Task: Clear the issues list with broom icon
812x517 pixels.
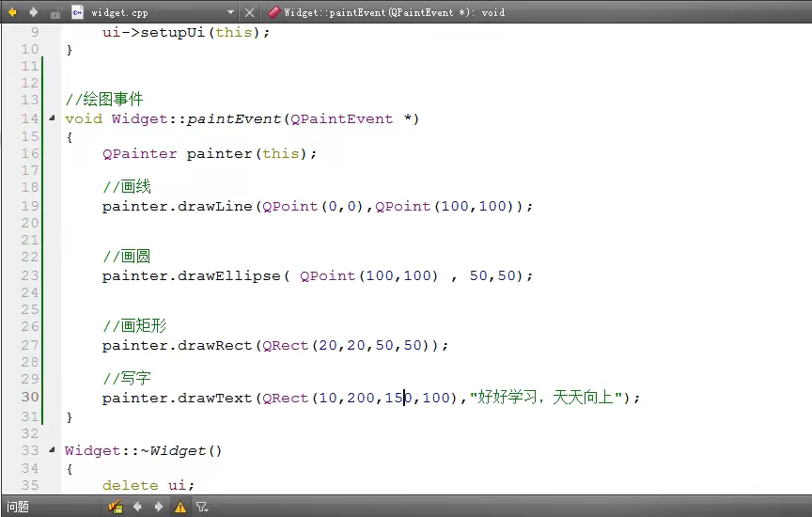Action: click(115, 507)
